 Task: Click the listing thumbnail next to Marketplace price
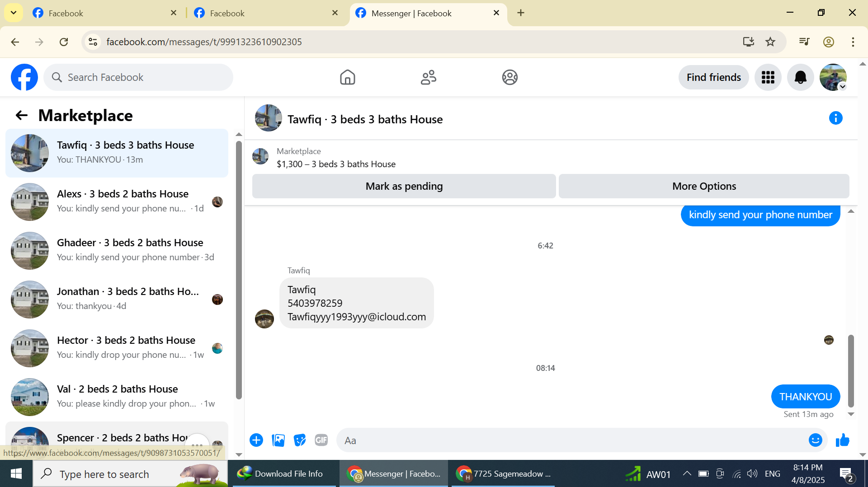click(x=260, y=156)
